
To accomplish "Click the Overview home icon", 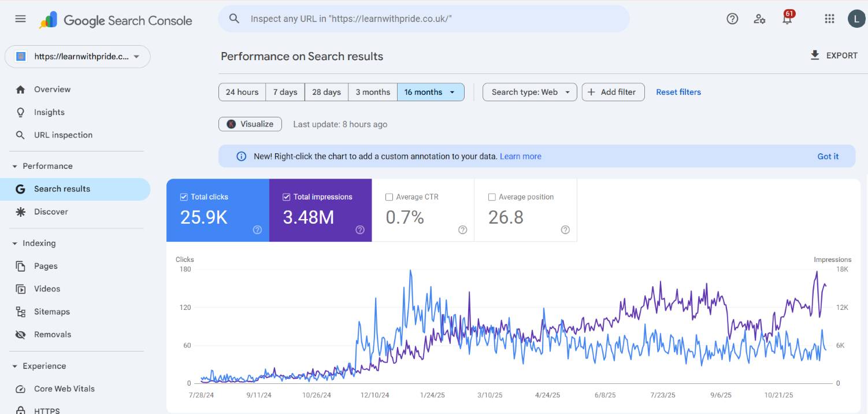I will [x=20, y=90].
